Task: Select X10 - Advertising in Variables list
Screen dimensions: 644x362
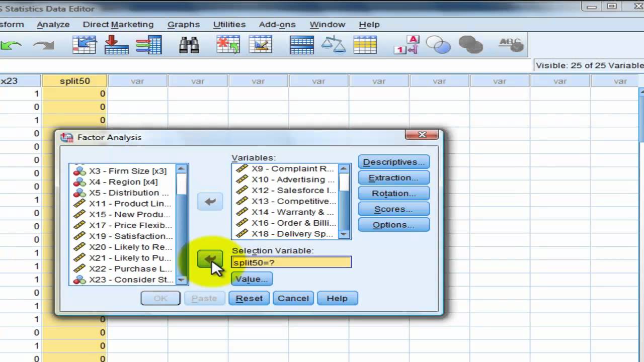Action: (x=286, y=179)
